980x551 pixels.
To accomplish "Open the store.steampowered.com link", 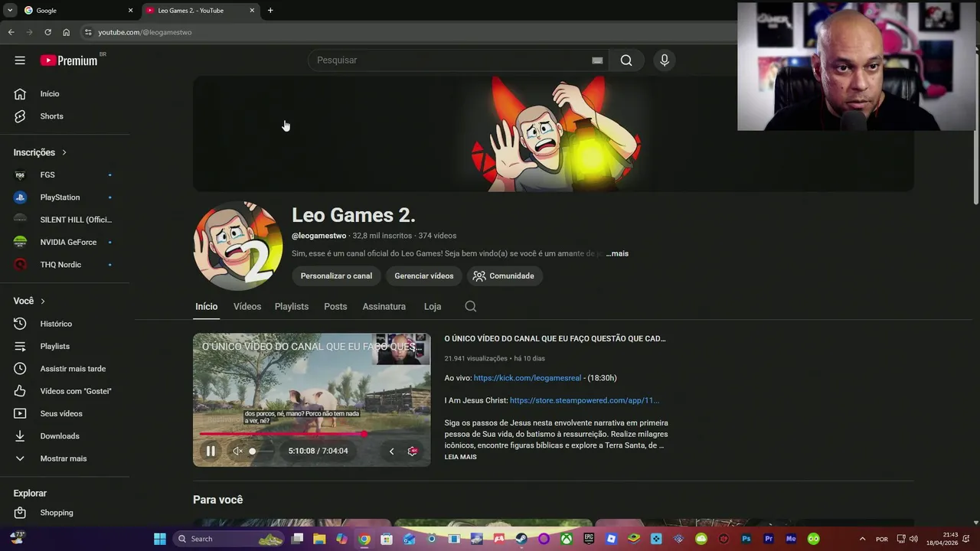I will point(584,400).
